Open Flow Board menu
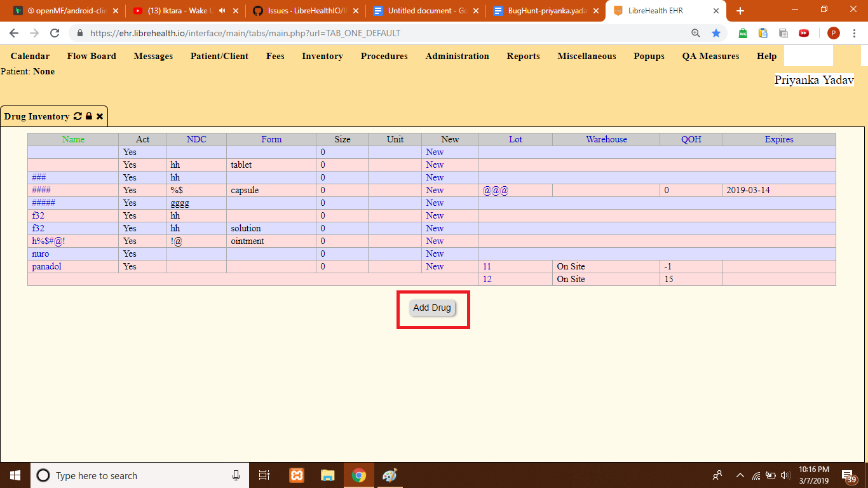The image size is (868, 488). tap(92, 56)
